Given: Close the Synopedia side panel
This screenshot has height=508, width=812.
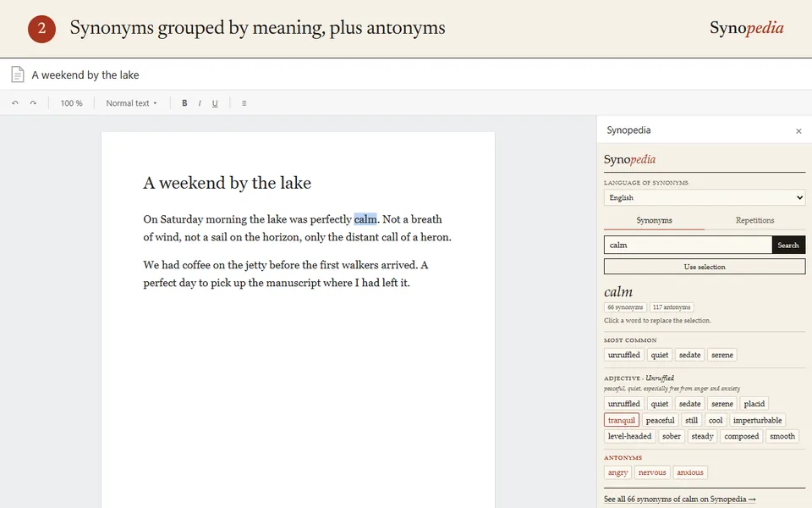Looking at the screenshot, I should tap(798, 131).
